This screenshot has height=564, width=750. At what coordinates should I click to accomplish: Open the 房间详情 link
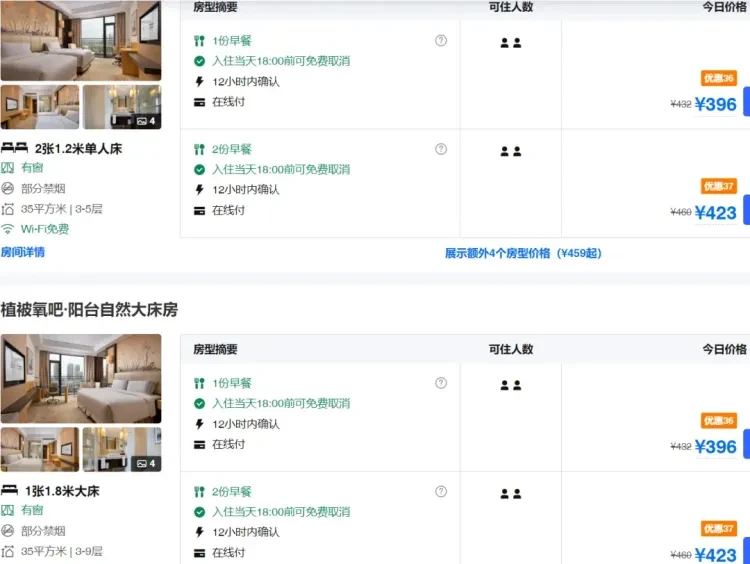click(23, 252)
